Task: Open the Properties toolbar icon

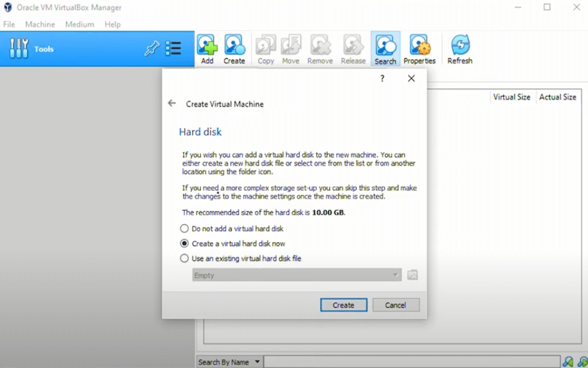Action: [x=419, y=49]
